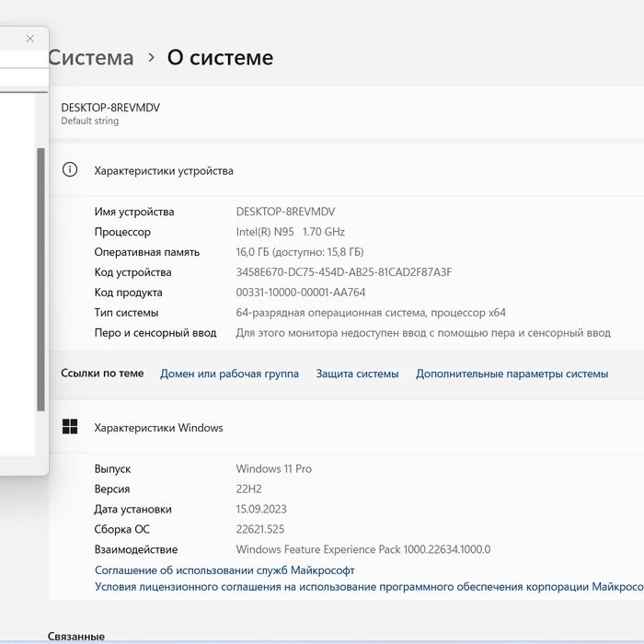Select RAM value 16,0 ГБ
644x644 pixels.
(300, 252)
